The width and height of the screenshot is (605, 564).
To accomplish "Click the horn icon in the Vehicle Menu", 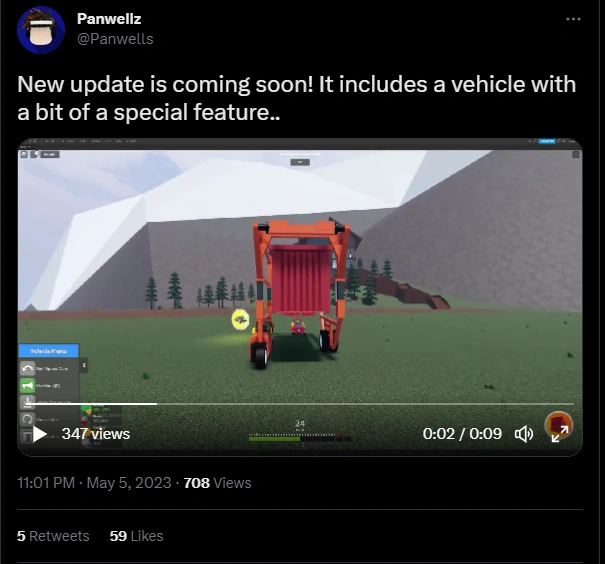I will point(27,385).
